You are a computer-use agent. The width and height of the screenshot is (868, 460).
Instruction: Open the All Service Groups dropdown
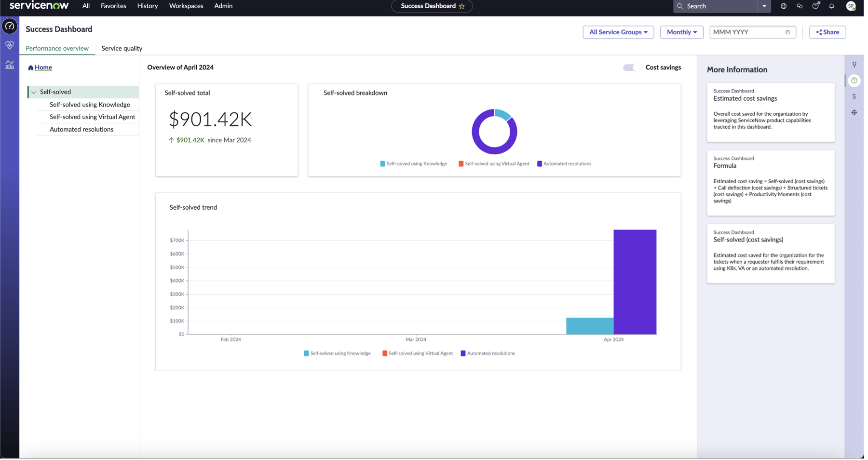(x=618, y=32)
